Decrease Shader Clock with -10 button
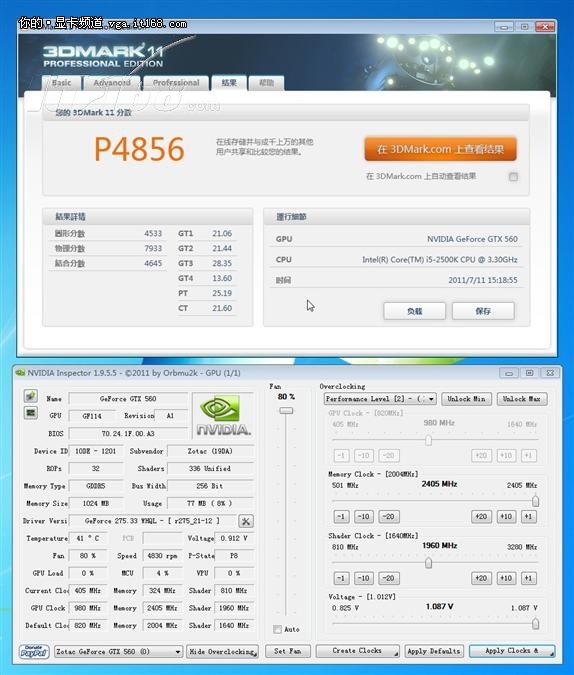 [364, 578]
